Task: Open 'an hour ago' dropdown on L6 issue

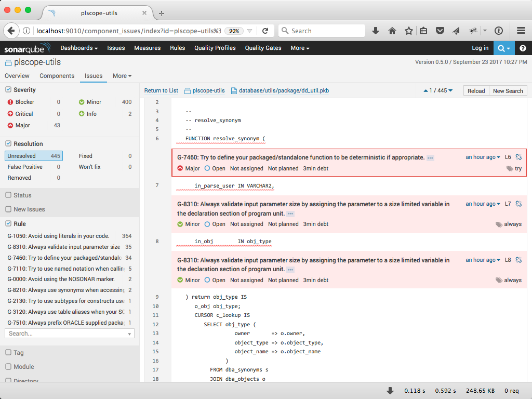Action: coord(483,157)
